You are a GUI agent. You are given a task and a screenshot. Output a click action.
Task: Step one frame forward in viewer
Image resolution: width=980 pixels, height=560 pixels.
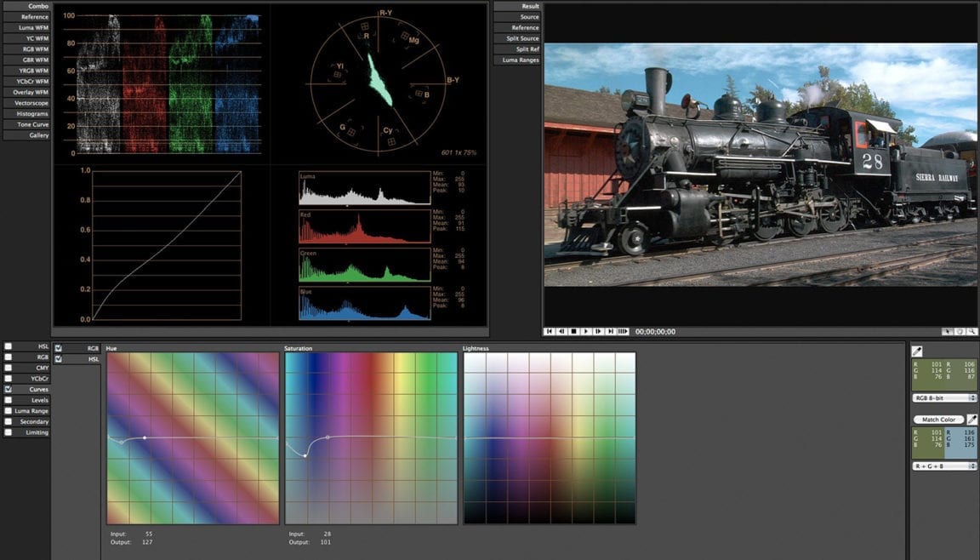pos(598,331)
